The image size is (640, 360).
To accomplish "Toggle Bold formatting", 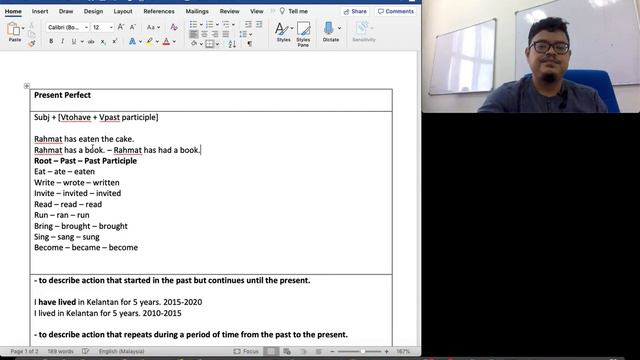I will pos(51,42).
